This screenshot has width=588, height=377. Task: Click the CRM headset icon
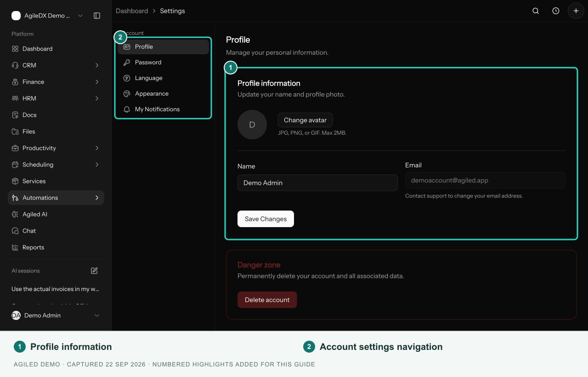(15, 65)
